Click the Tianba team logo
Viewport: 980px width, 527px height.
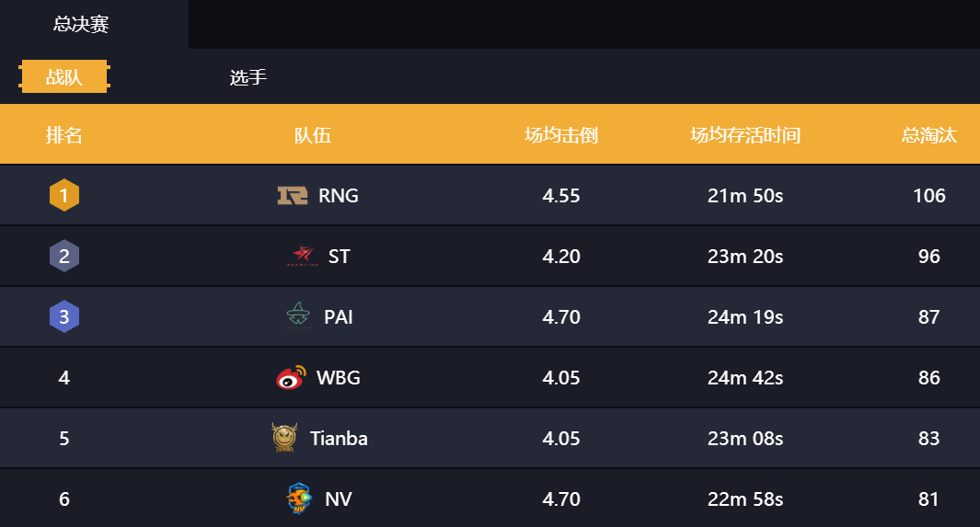[x=284, y=437]
